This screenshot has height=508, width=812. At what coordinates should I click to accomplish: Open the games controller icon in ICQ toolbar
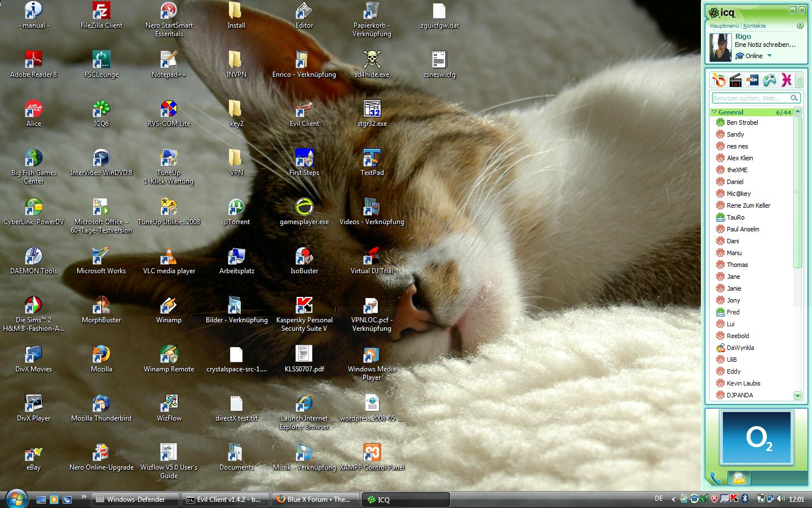click(x=769, y=80)
